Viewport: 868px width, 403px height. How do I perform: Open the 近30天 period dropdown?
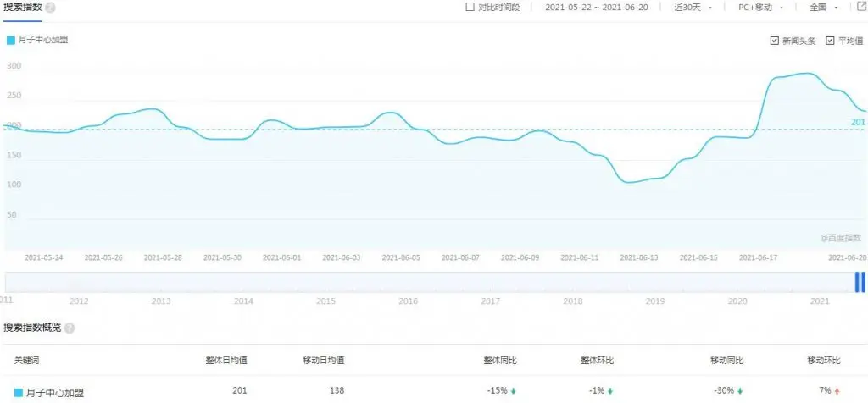(x=692, y=8)
